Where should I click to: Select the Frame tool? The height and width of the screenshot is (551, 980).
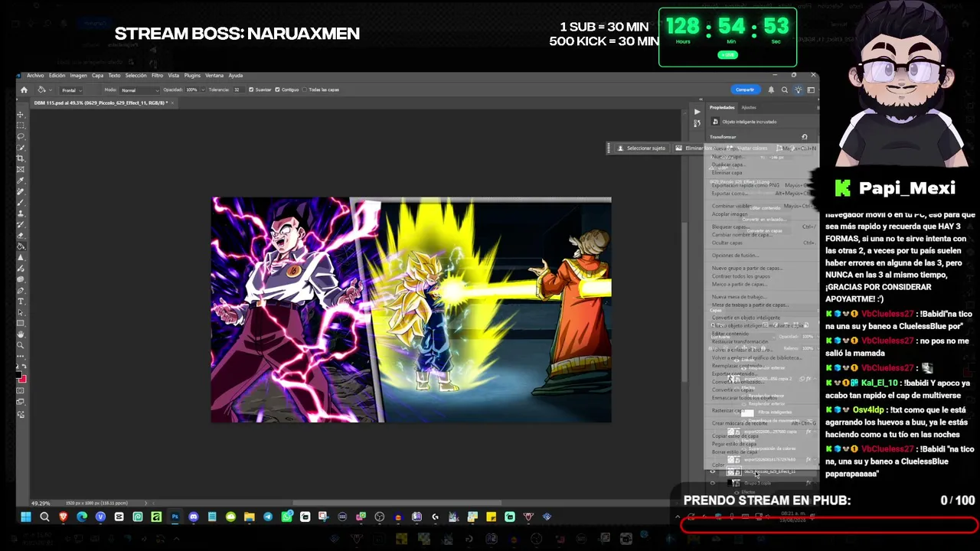click(21, 169)
